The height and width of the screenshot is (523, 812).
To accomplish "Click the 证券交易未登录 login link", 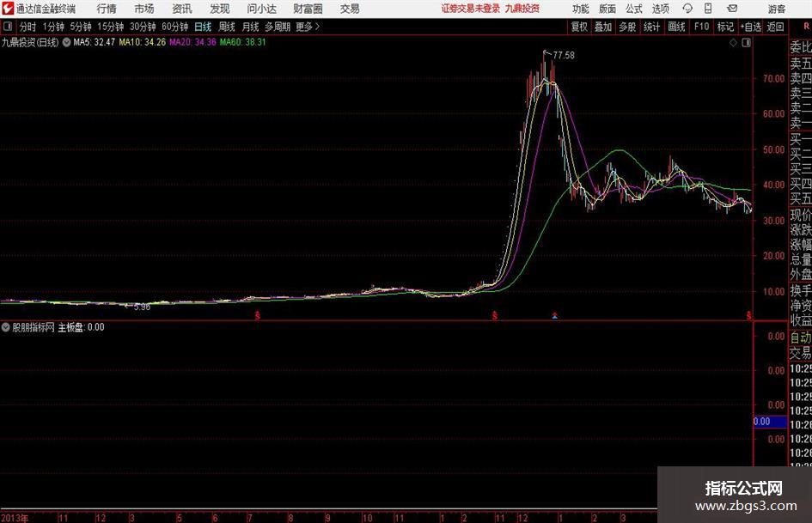I will coord(470,9).
